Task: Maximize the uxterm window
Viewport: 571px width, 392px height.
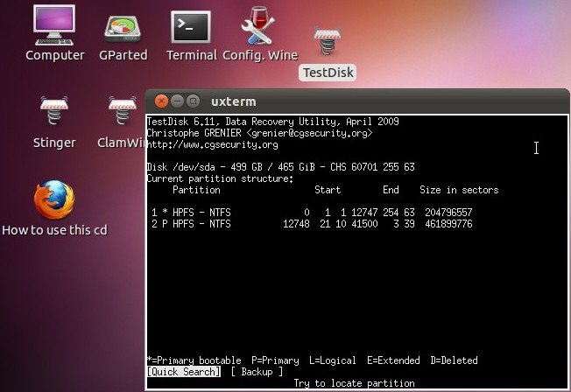Action: pyautogui.click(x=193, y=101)
